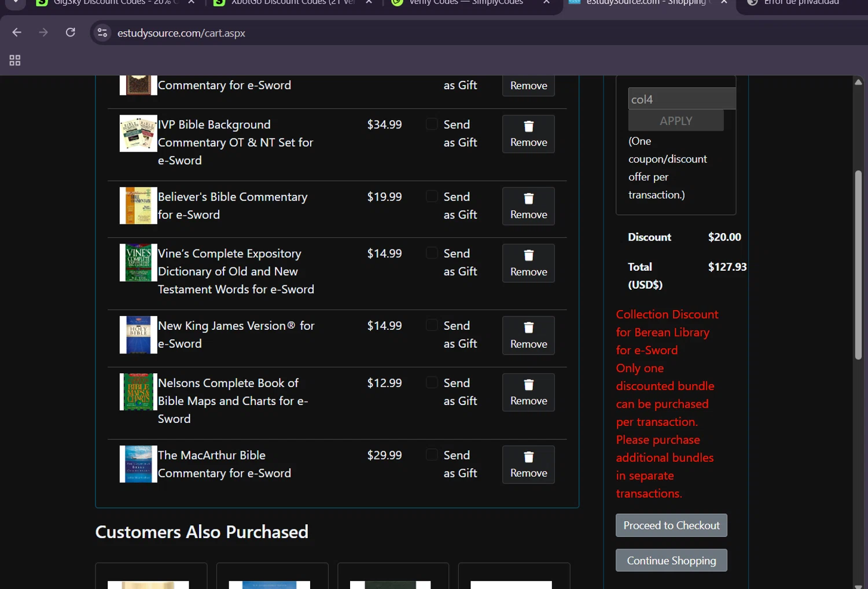This screenshot has width=868, height=589.
Task: Remove Believer's Bible Commentary from cart
Action: (528, 206)
